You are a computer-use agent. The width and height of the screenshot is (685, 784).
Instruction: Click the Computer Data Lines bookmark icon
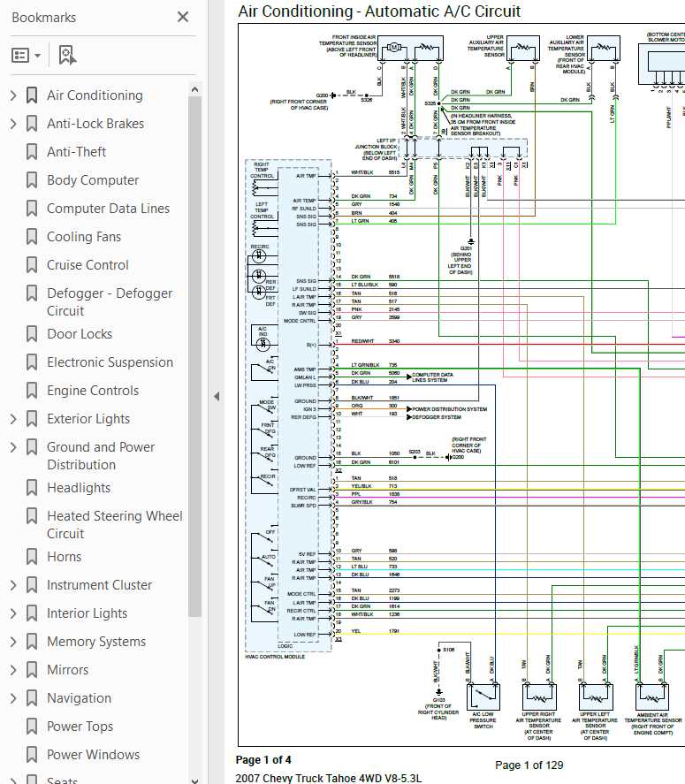(x=32, y=209)
